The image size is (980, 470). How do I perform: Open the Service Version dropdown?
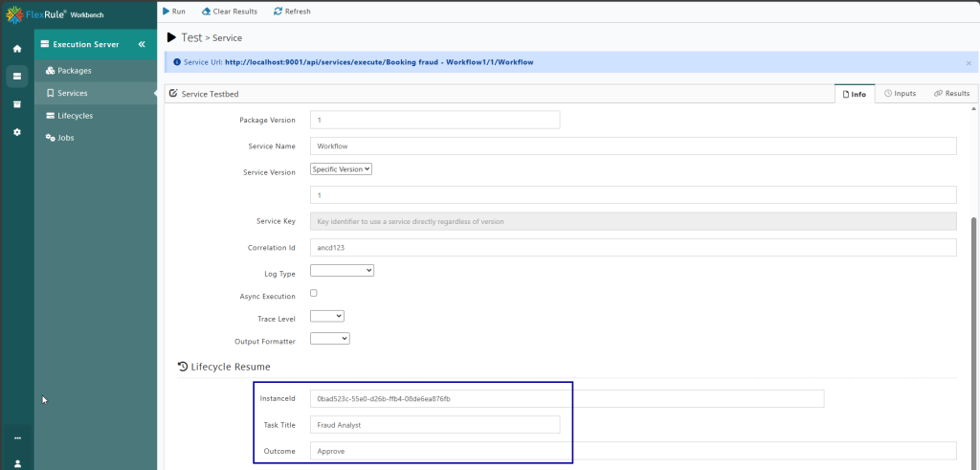[342, 169]
